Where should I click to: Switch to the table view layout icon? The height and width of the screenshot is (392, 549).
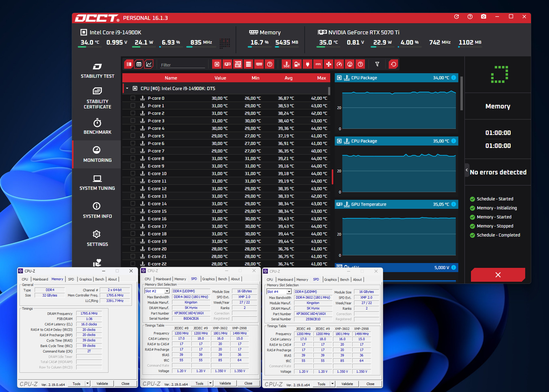pos(139,64)
